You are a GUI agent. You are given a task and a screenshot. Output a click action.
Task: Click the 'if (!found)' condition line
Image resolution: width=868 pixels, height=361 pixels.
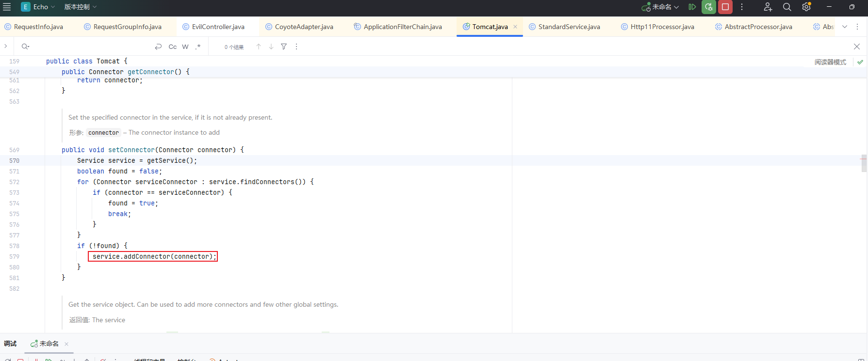(102, 246)
